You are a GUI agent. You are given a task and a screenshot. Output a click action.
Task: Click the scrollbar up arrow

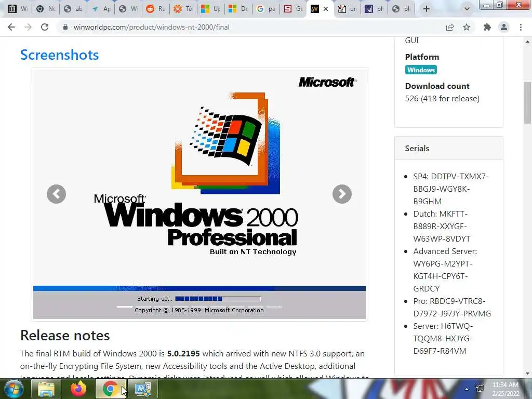(x=528, y=42)
